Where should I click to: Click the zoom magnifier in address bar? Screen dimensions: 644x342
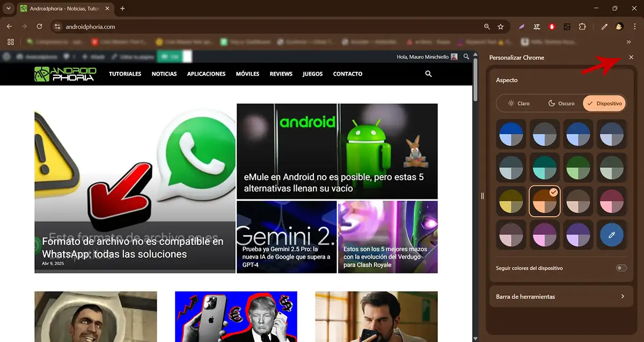(x=487, y=26)
